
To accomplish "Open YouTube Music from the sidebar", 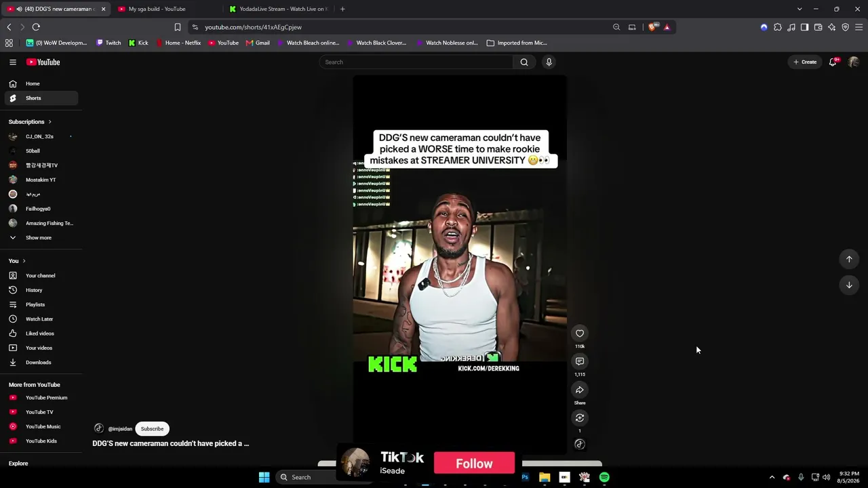I will pyautogui.click(x=41, y=427).
